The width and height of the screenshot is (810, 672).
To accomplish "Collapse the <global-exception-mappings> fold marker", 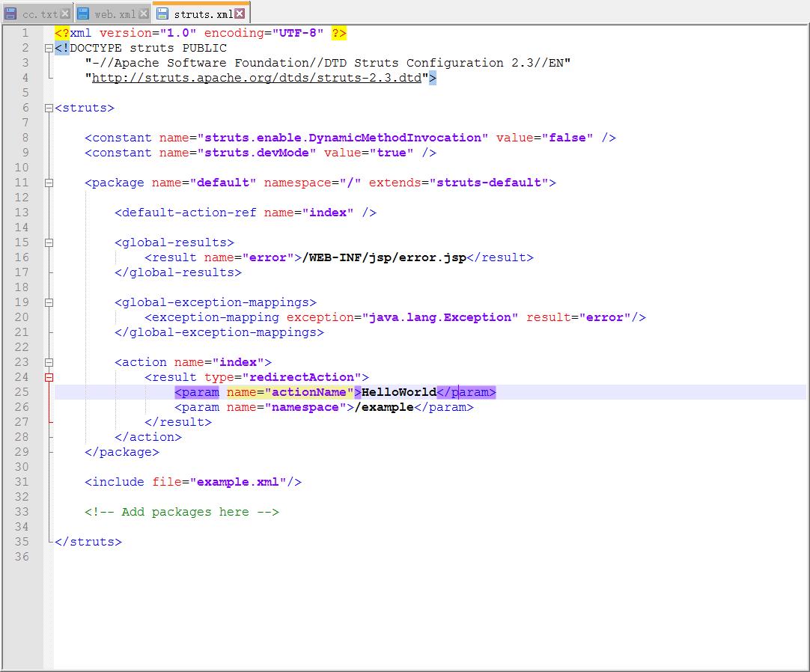I will (x=49, y=302).
